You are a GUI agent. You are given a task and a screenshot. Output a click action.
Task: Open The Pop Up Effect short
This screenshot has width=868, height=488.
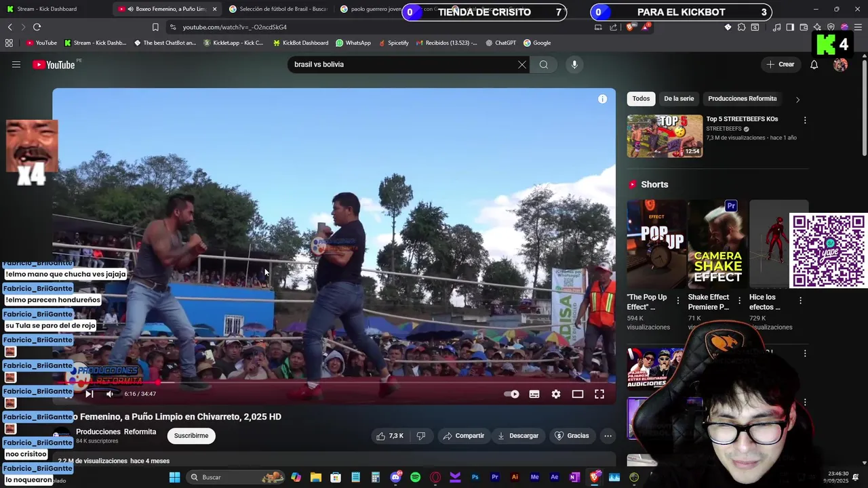(656, 244)
